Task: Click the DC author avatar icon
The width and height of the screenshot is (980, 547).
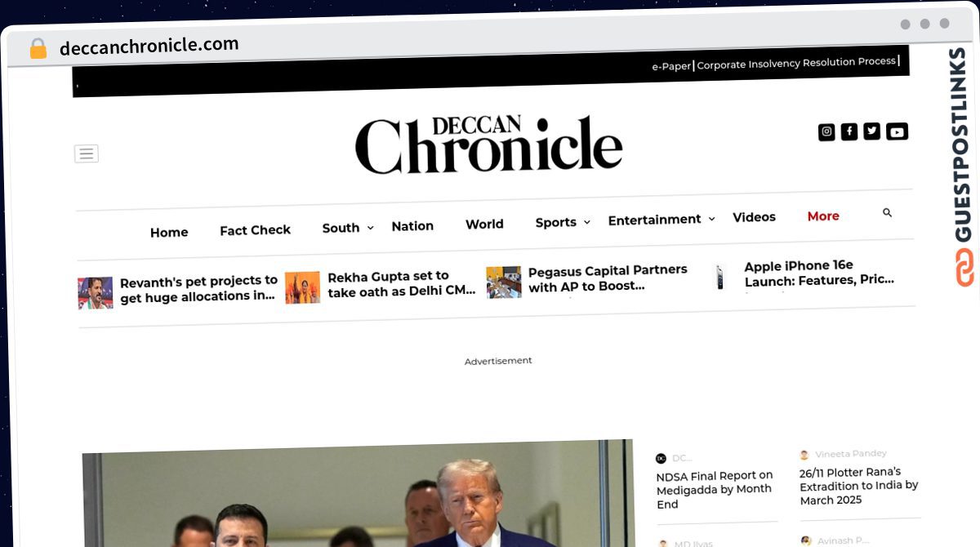Action: coord(661,459)
